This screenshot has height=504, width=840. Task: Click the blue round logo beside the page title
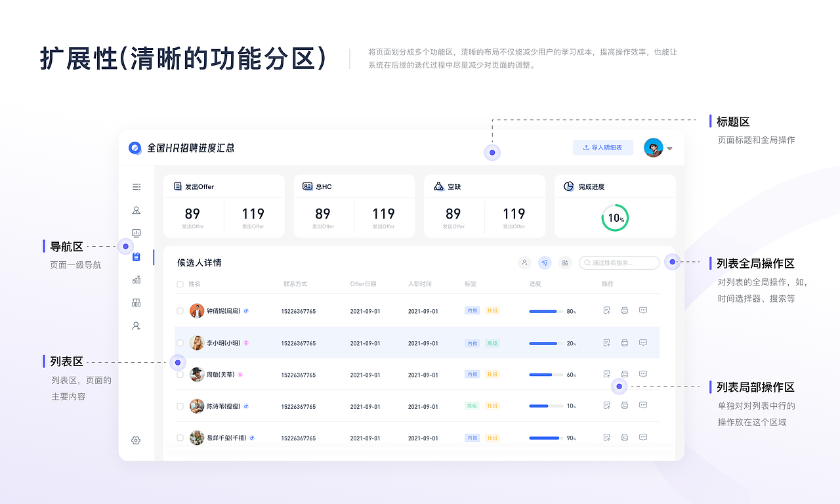point(135,148)
